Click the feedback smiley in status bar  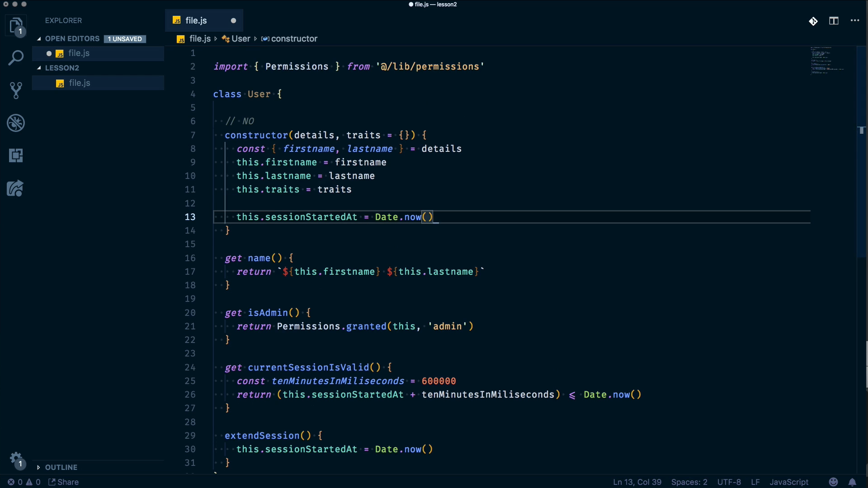[833, 482]
